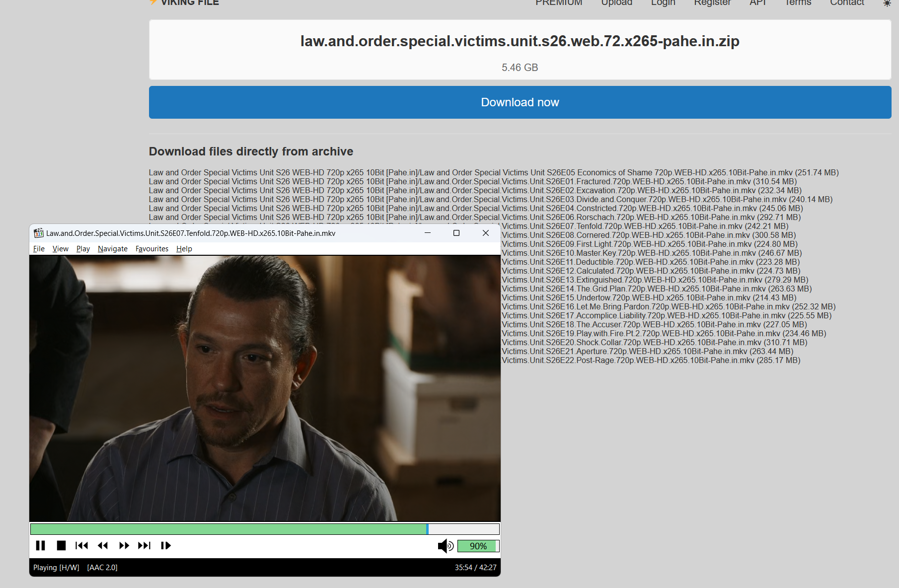Click the Download now button

pyautogui.click(x=520, y=102)
